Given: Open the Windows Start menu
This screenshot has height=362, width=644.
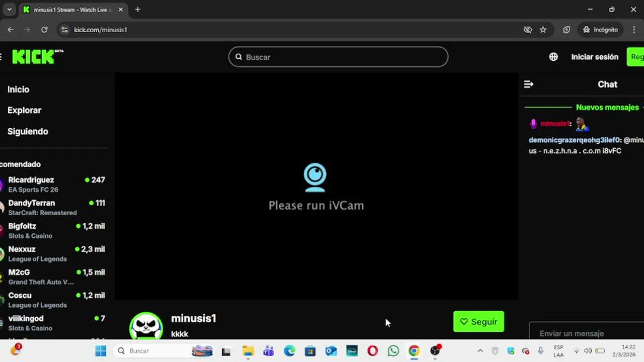Looking at the screenshot, I should (x=101, y=351).
